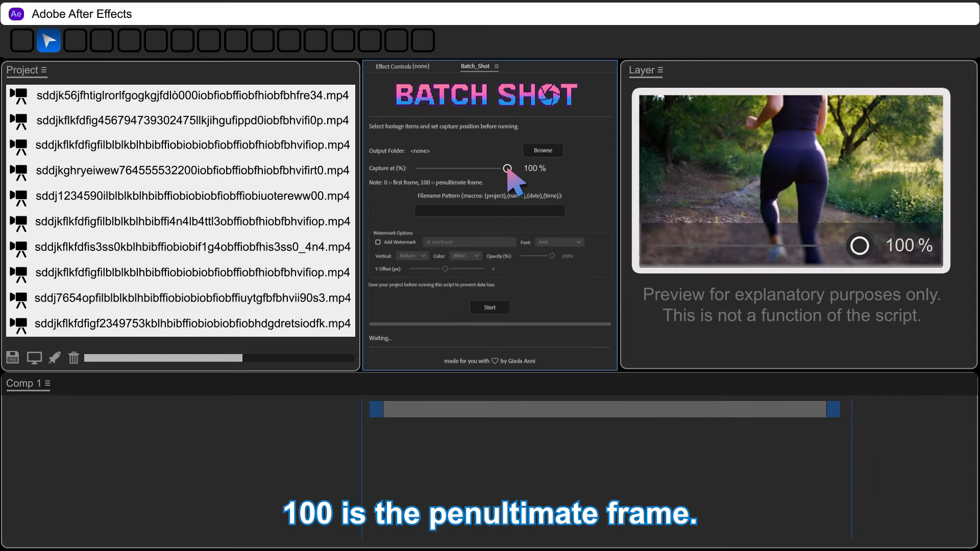Expand the Vertical position dropdown

[412, 256]
